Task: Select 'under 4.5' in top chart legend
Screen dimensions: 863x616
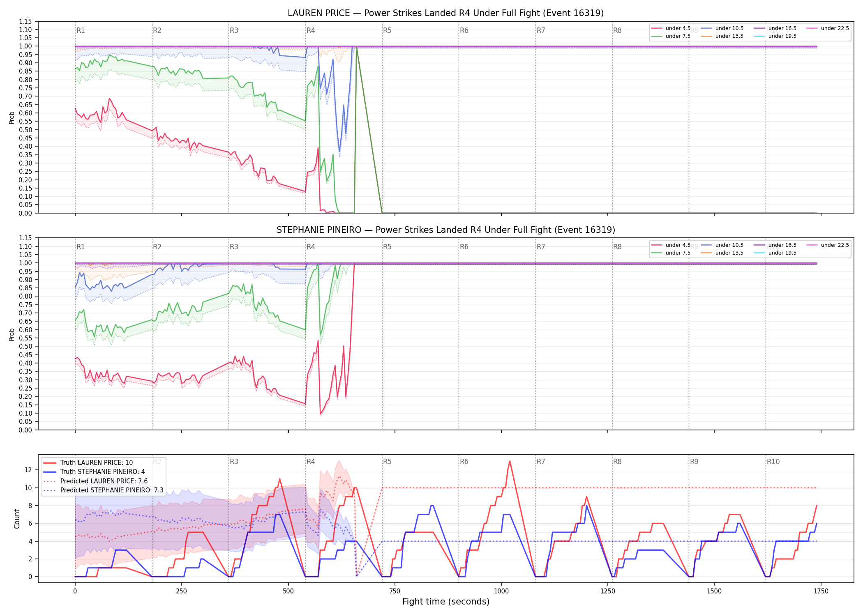Action: tap(670, 28)
